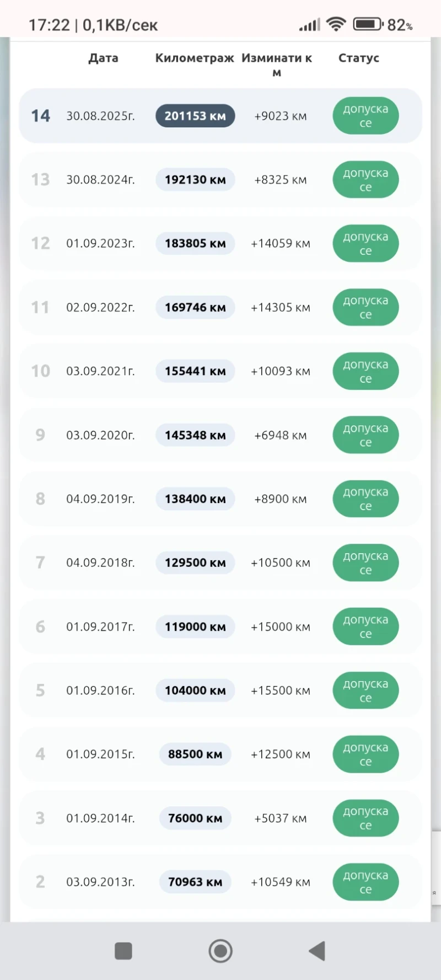The width and height of the screenshot is (441, 980).
Task: Tap the Wi-Fi status icon
Action: pos(336,24)
